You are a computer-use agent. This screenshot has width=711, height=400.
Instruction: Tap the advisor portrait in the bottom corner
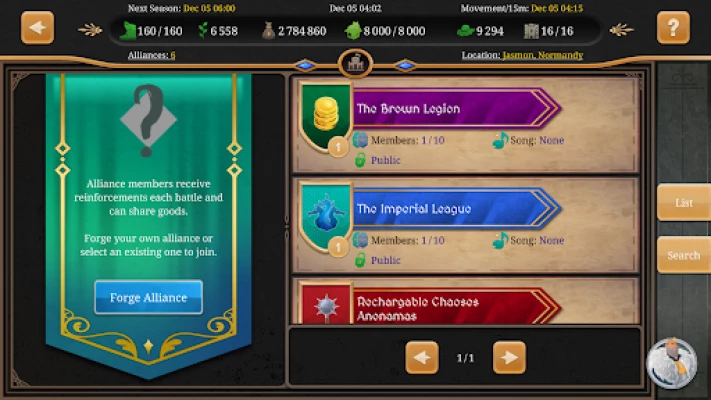pyautogui.click(x=672, y=363)
